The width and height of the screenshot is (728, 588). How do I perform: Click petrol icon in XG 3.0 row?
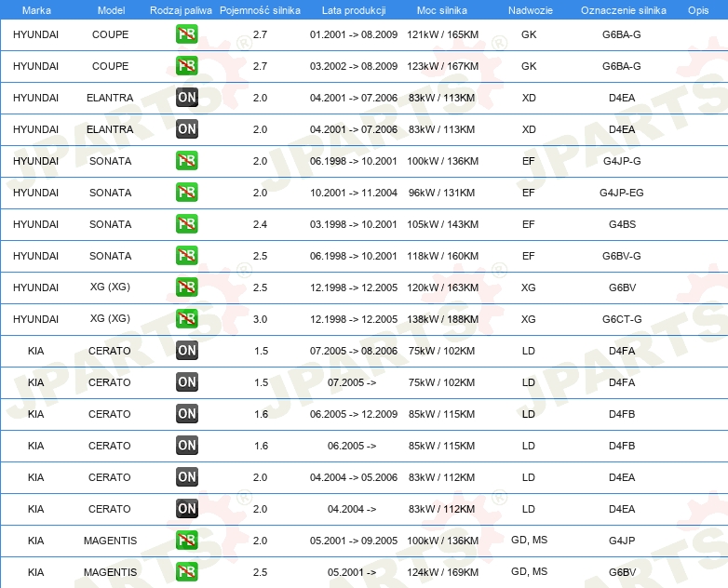tap(186, 318)
